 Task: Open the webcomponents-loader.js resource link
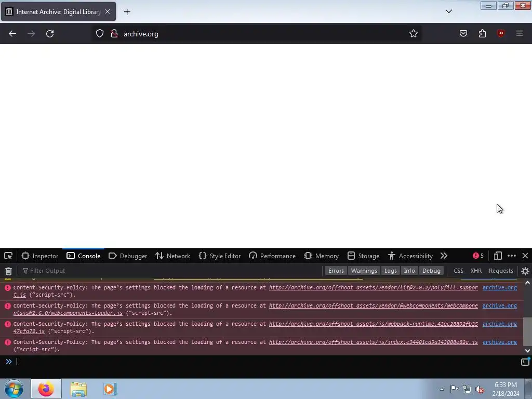tap(373, 306)
